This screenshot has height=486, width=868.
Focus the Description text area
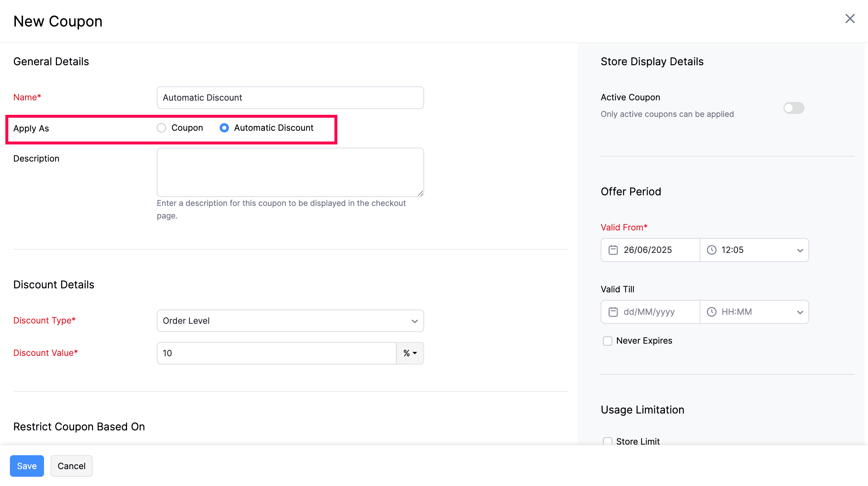[x=290, y=172]
